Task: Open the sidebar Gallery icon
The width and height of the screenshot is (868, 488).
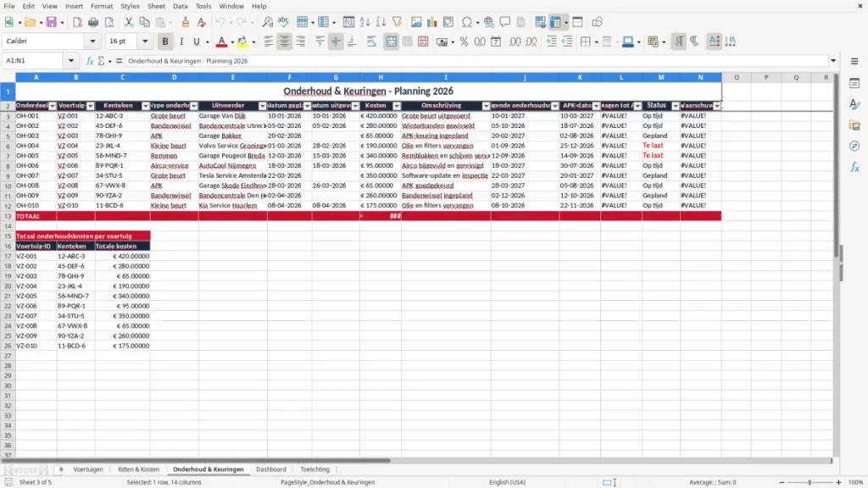Action: [x=854, y=125]
